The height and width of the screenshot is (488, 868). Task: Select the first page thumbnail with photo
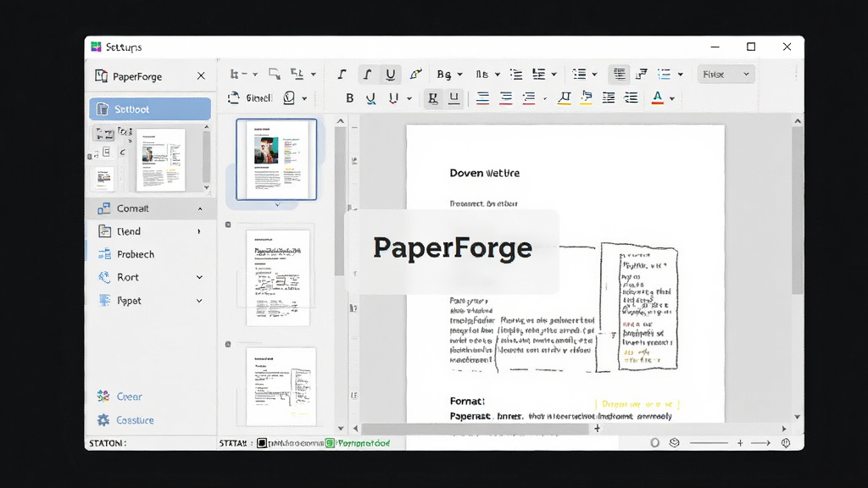pos(276,159)
